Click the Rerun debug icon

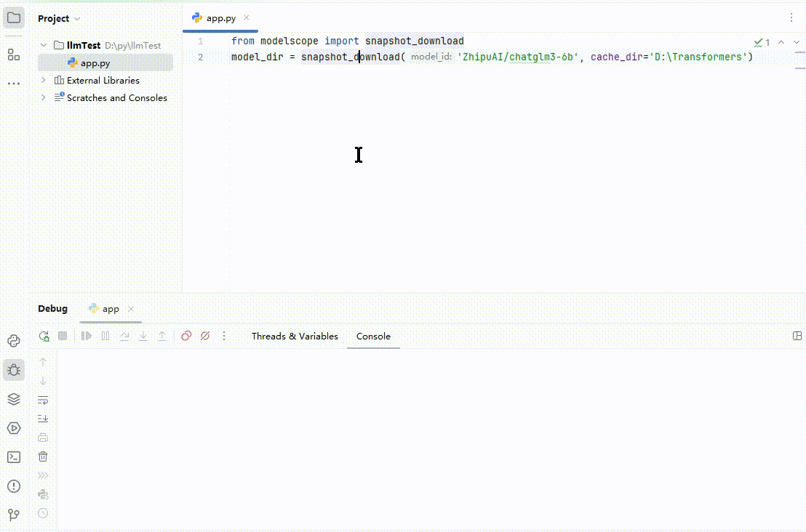point(44,336)
